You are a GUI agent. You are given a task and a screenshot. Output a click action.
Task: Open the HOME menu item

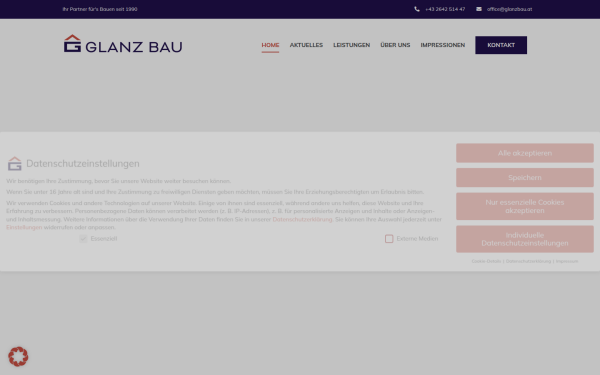(x=270, y=45)
